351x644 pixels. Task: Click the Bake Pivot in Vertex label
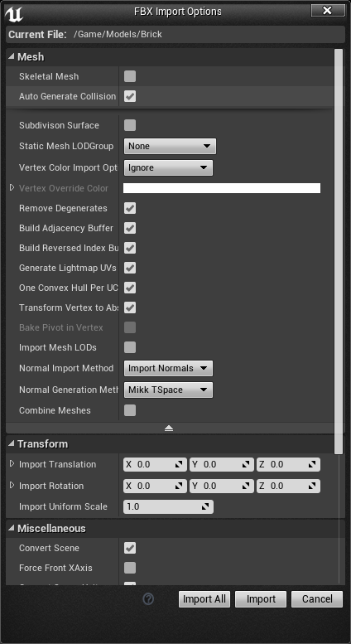pos(61,327)
